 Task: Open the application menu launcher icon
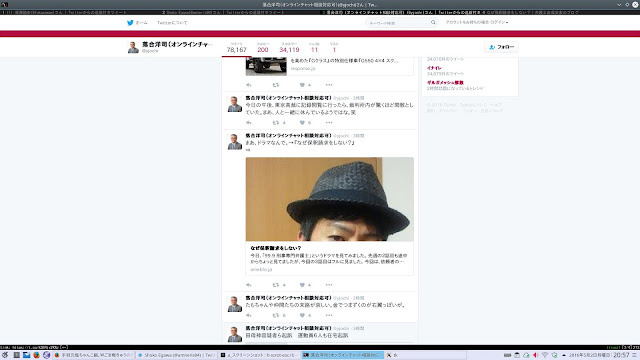pyautogui.click(x=5, y=355)
